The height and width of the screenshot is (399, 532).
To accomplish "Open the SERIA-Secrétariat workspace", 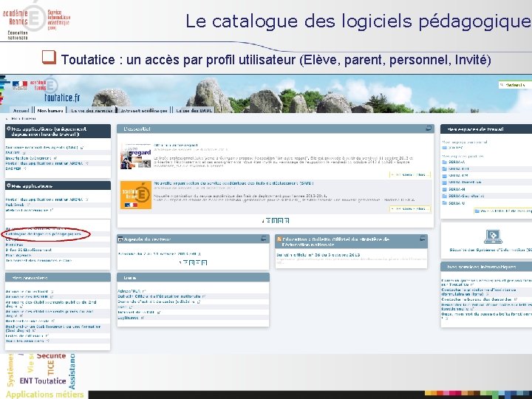I will point(466,196).
